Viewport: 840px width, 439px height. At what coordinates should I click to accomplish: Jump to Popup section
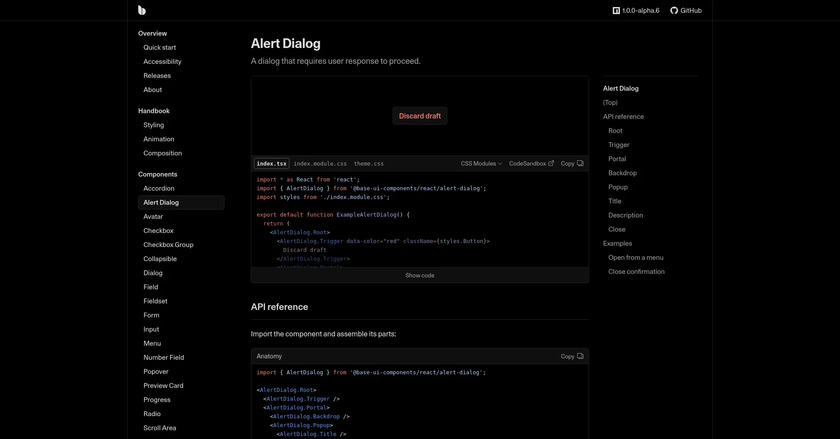pyautogui.click(x=618, y=187)
